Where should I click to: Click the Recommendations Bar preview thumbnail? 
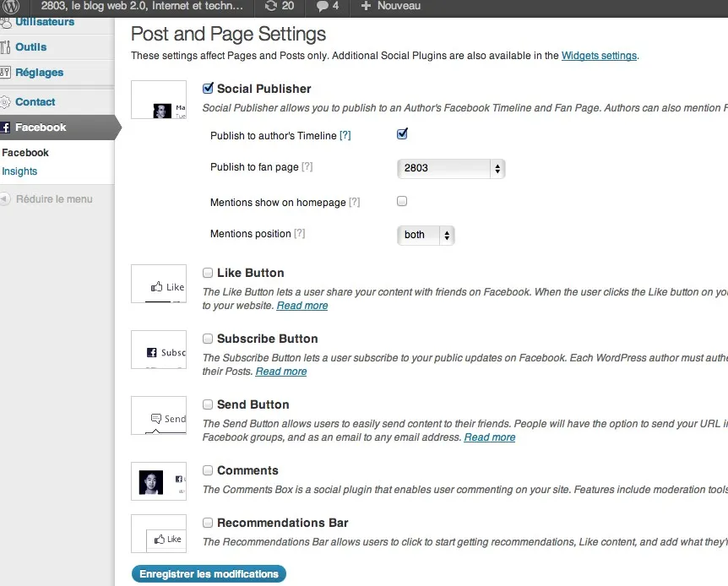click(x=159, y=534)
